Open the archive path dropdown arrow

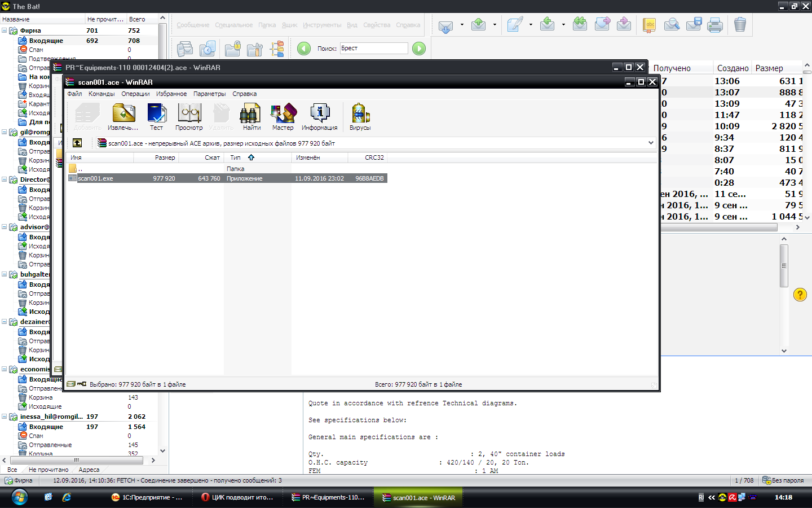(x=651, y=143)
